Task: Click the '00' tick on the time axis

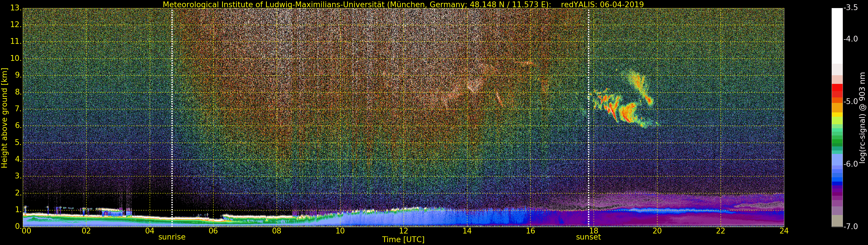Action: click(26, 231)
